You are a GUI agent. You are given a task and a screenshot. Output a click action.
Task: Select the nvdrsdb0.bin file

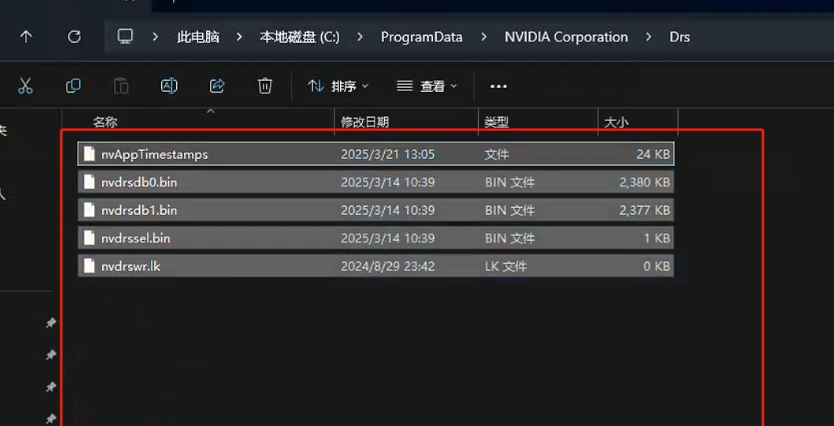coord(139,182)
